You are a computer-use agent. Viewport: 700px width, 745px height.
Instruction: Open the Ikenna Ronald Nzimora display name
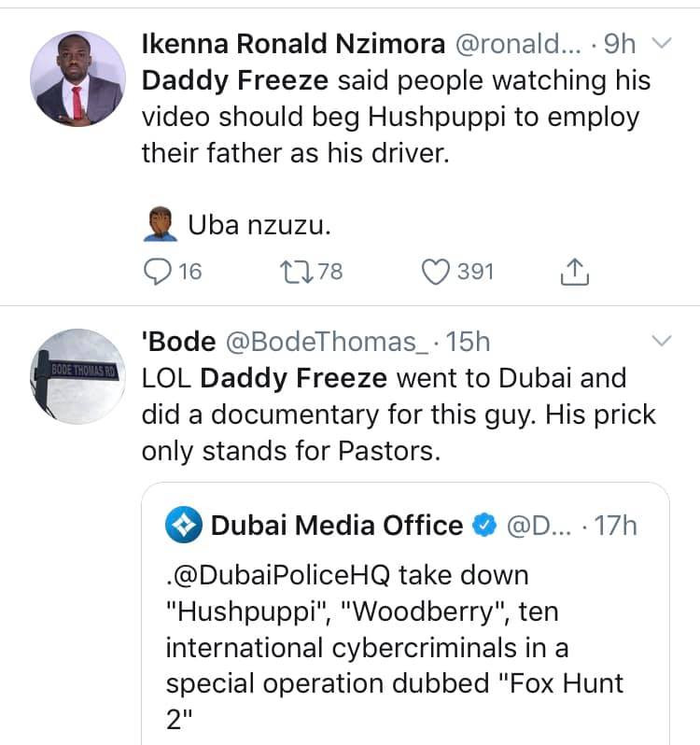click(x=293, y=44)
